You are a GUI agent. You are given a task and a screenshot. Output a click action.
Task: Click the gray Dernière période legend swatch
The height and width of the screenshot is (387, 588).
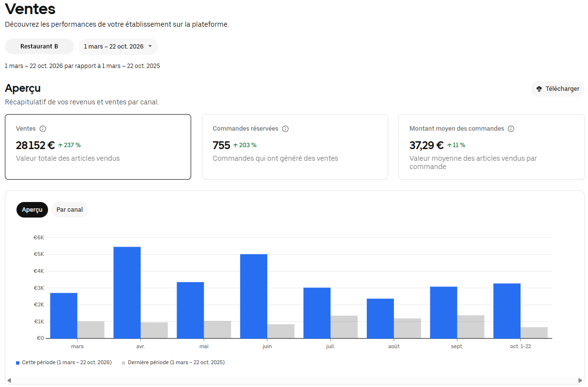(x=124, y=363)
